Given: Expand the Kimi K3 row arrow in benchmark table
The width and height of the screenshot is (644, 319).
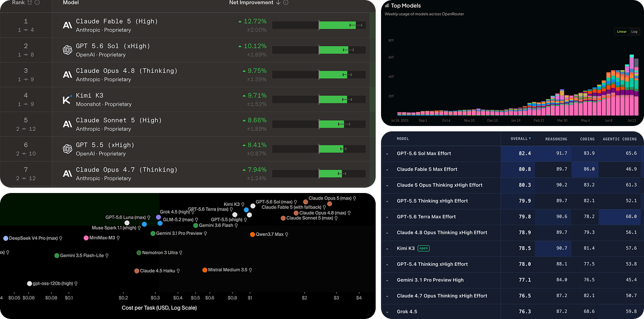Looking at the screenshot, I should tap(387, 249).
